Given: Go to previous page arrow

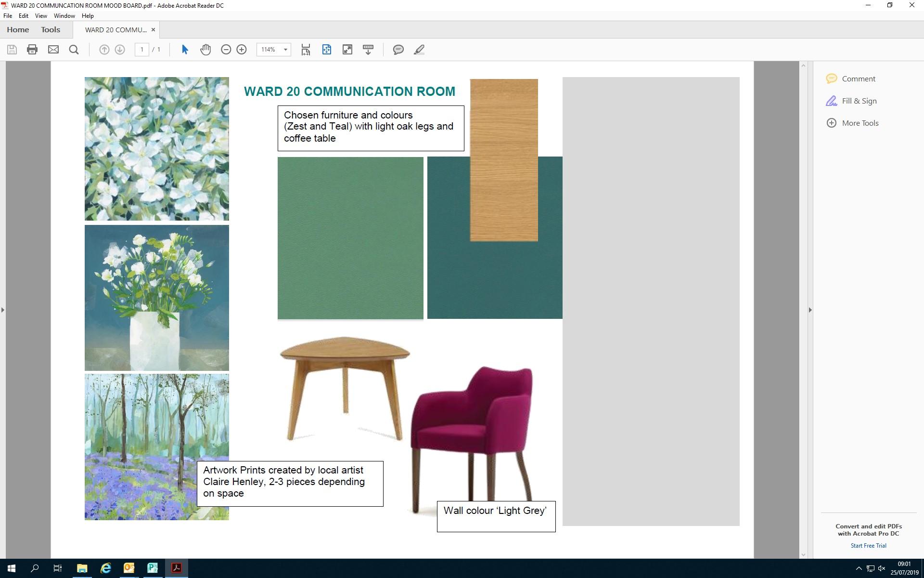Looking at the screenshot, I should pyautogui.click(x=104, y=50).
